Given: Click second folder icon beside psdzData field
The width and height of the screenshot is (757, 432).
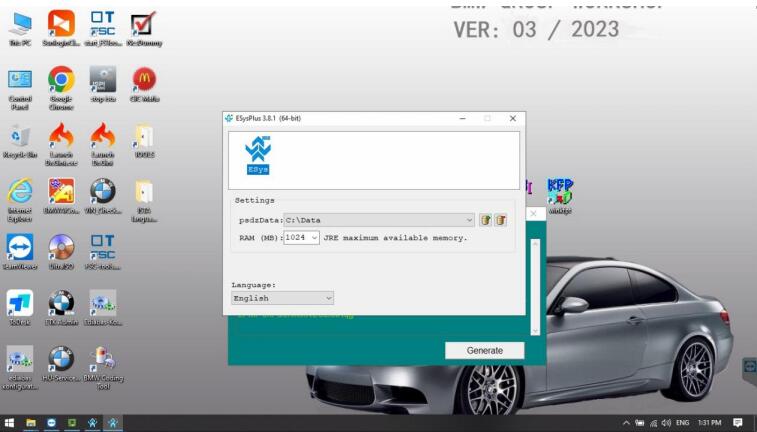Looking at the screenshot, I should click(x=501, y=220).
